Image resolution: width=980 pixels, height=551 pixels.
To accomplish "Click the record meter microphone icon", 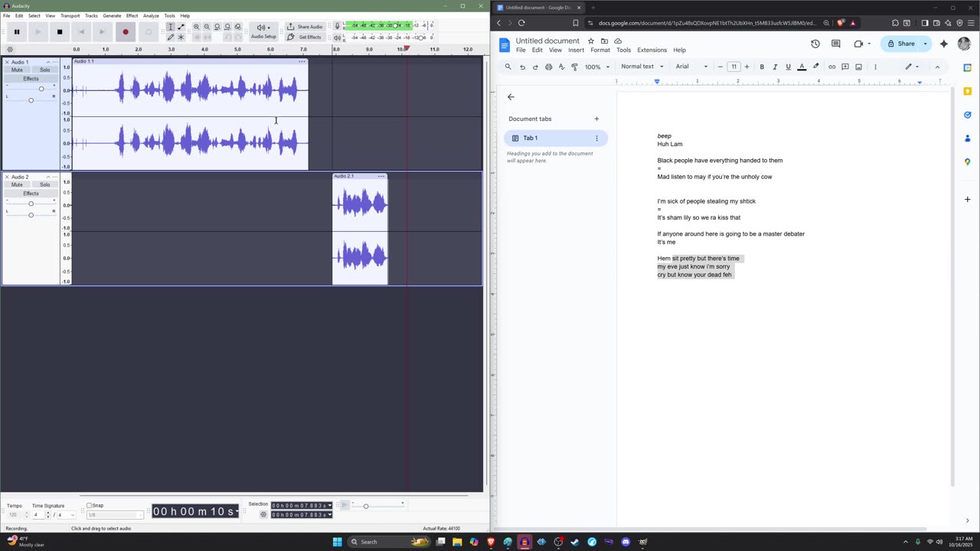I will [338, 26].
